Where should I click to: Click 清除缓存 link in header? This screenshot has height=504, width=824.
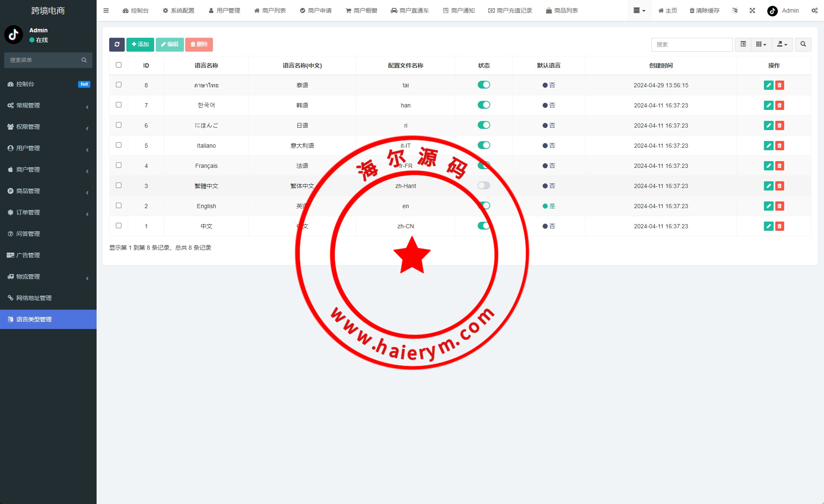coord(704,10)
